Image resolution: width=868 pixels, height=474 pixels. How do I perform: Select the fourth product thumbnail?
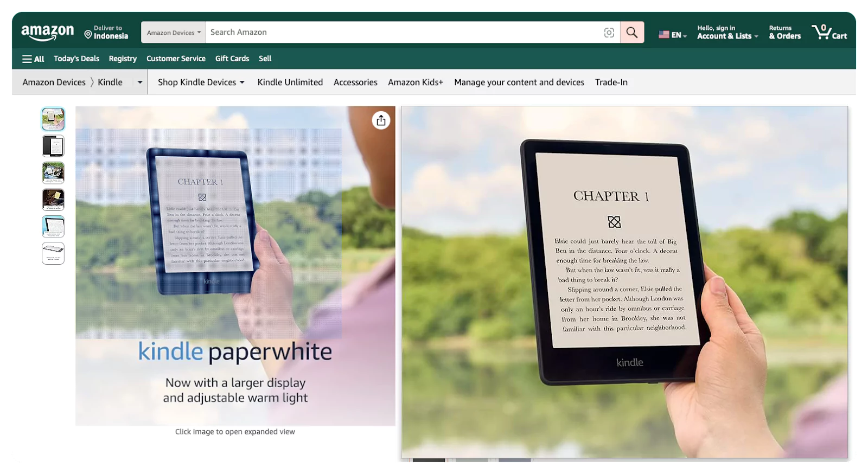[x=53, y=200]
